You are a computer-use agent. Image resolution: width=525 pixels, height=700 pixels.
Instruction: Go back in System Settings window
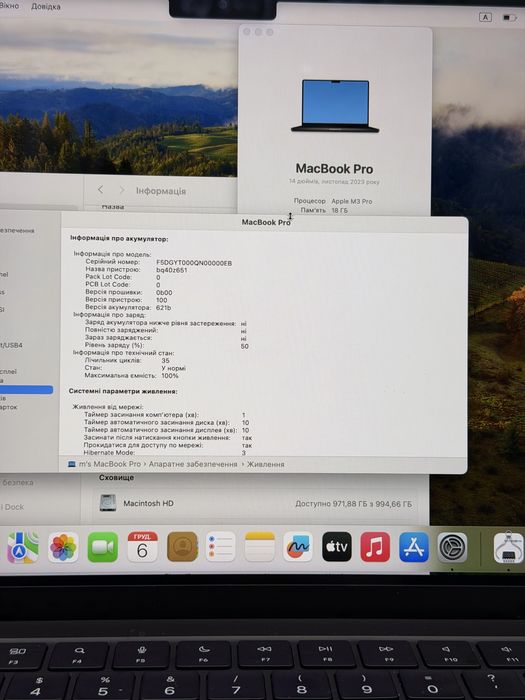coord(100,190)
